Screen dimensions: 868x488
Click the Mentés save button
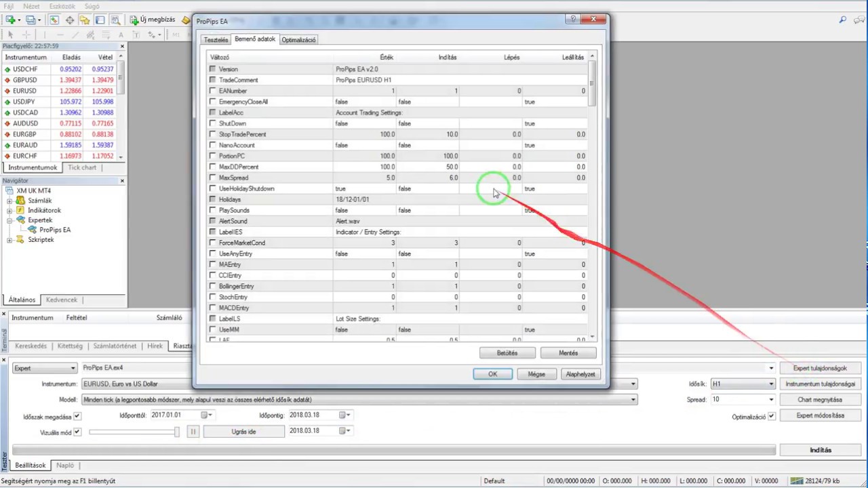click(x=568, y=353)
